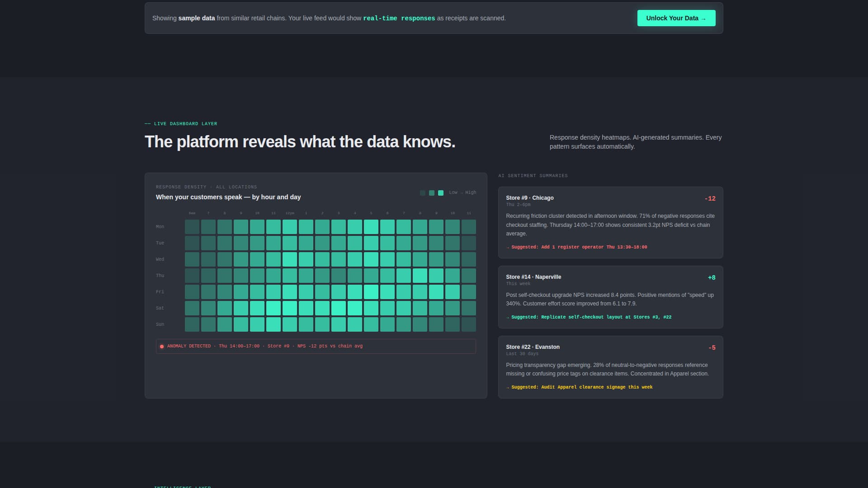Click the -5 score on Evanston card

712,347
